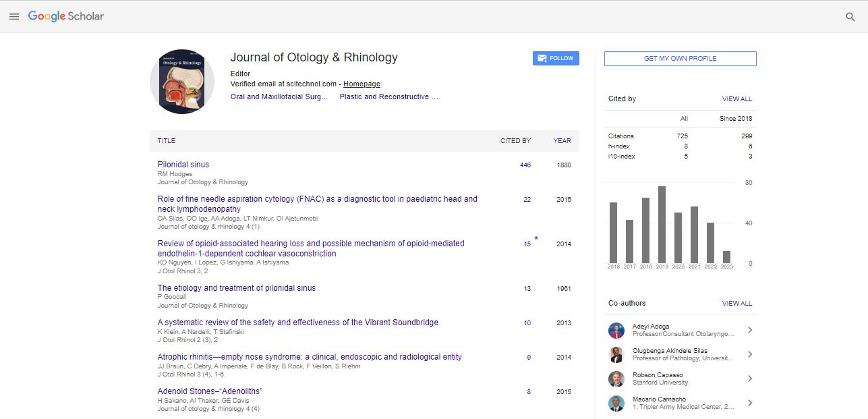This screenshot has width=868, height=419.
Task: Expand the chevron beside Olugbenga Akindele Silas
Action: click(750, 354)
